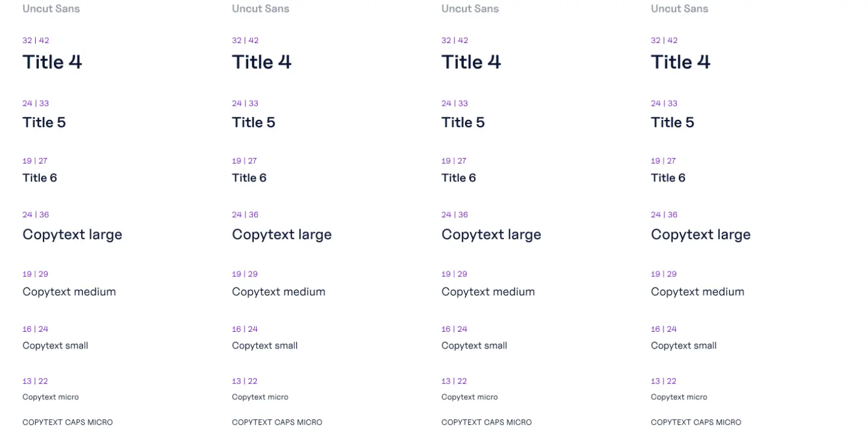The height and width of the screenshot is (435, 868).
Task: Click Copytext medium in first column
Action: pos(69,292)
